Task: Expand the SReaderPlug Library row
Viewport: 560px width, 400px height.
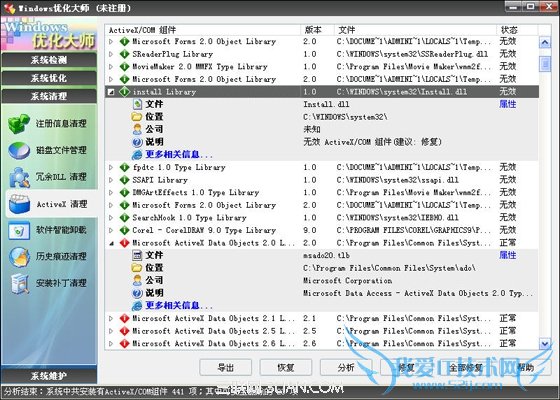Action: [x=111, y=54]
